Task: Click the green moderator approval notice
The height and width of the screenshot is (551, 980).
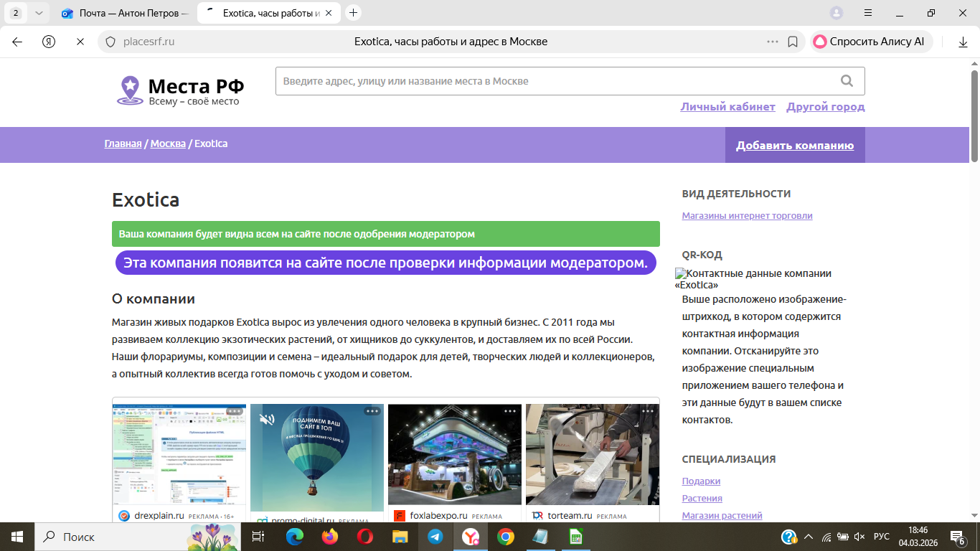Action: coord(386,234)
